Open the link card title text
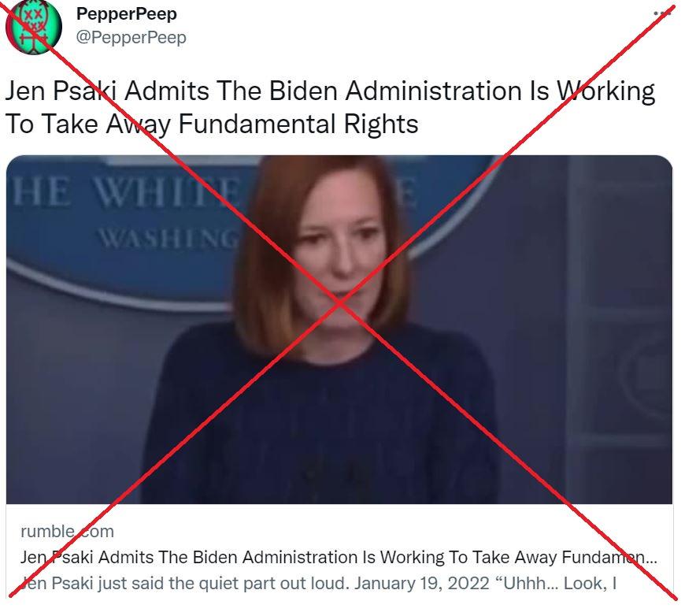Viewport: 685px width, 616px height. pos(339,558)
